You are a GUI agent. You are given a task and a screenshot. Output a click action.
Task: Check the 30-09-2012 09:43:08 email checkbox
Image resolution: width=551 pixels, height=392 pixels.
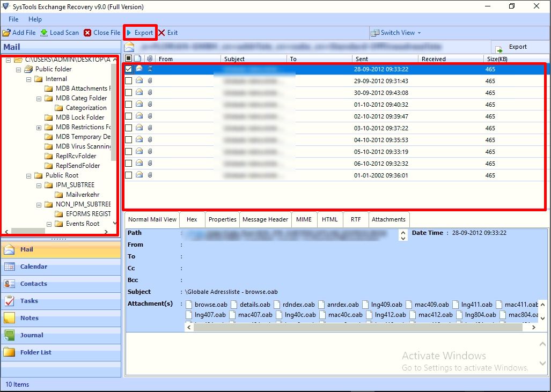pyautogui.click(x=129, y=92)
